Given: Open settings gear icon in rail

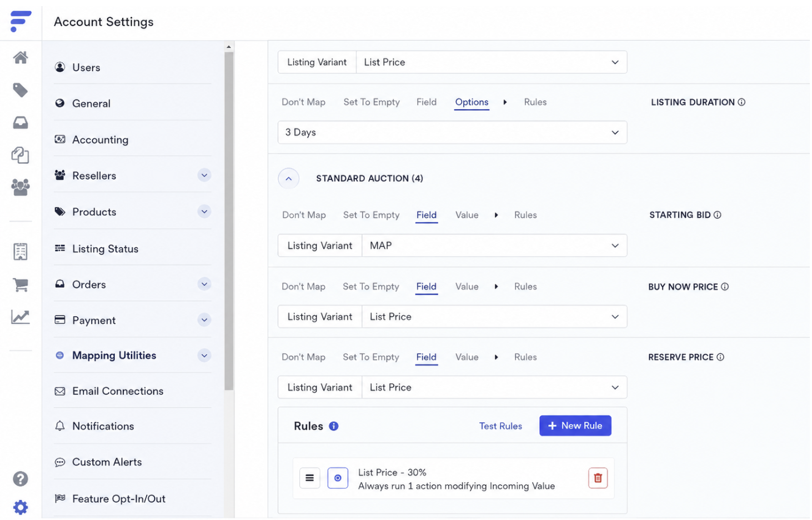Looking at the screenshot, I should pyautogui.click(x=21, y=508).
